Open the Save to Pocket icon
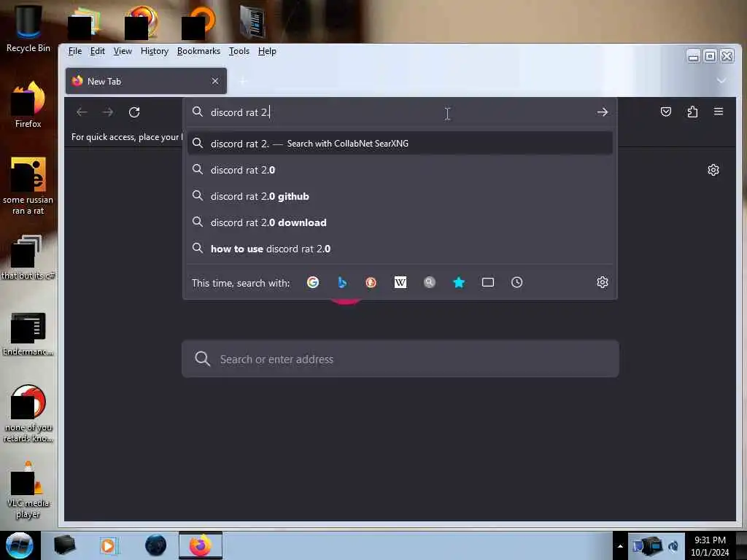 (x=665, y=112)
